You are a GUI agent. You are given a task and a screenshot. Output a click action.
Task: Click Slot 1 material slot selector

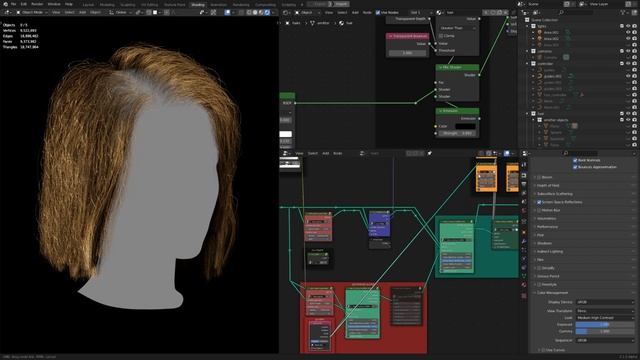point(420,13)
